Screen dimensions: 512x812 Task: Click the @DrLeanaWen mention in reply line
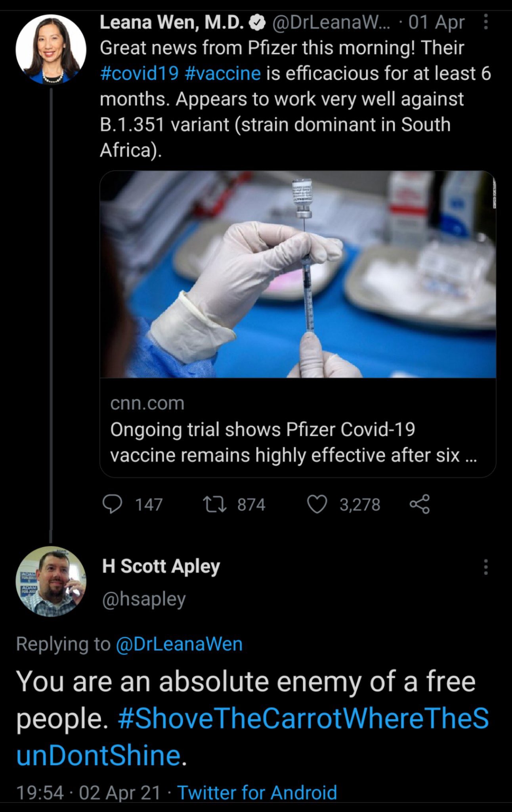179,644
